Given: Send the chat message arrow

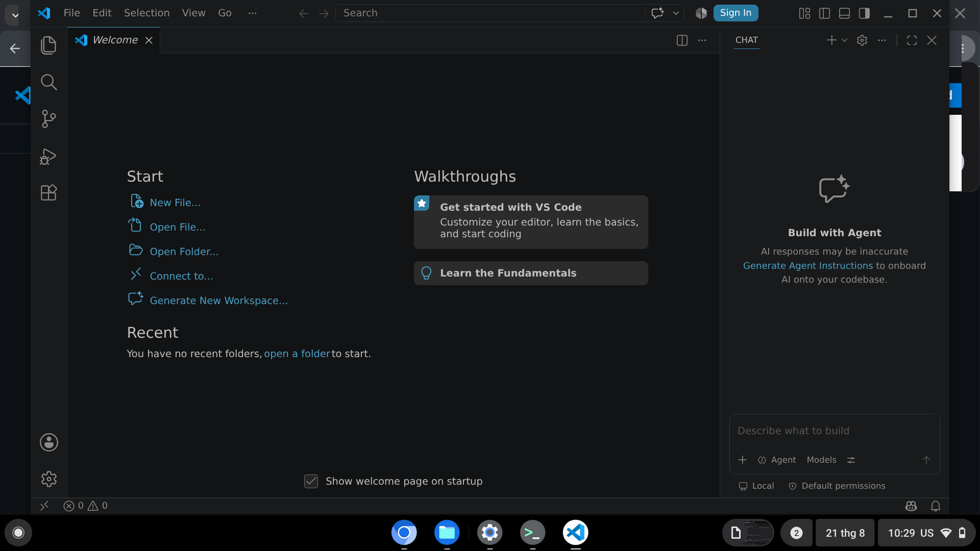Looking at the screenshot, I should 926,460.
